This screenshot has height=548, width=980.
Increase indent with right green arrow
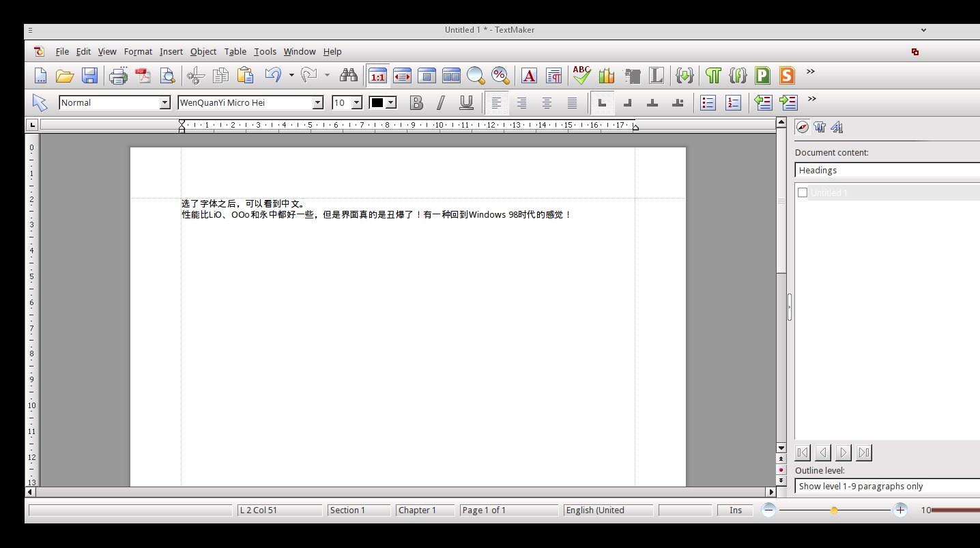click(788, 102)
